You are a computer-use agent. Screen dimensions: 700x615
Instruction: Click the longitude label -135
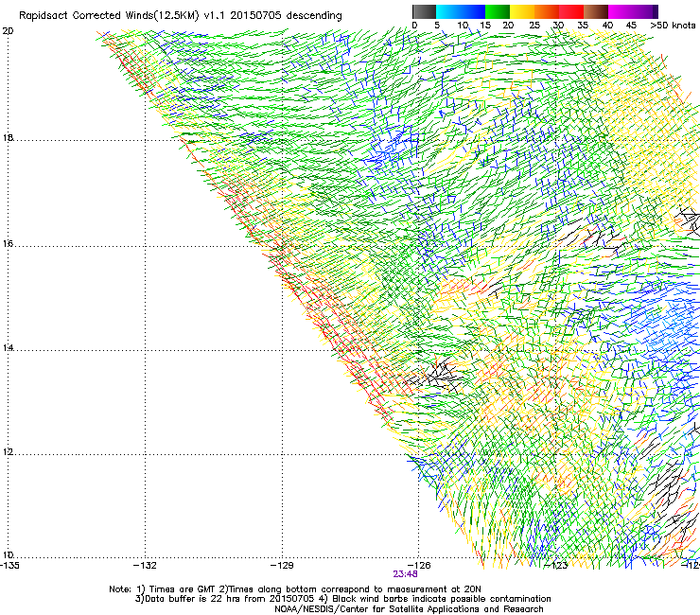click(9, 566)
